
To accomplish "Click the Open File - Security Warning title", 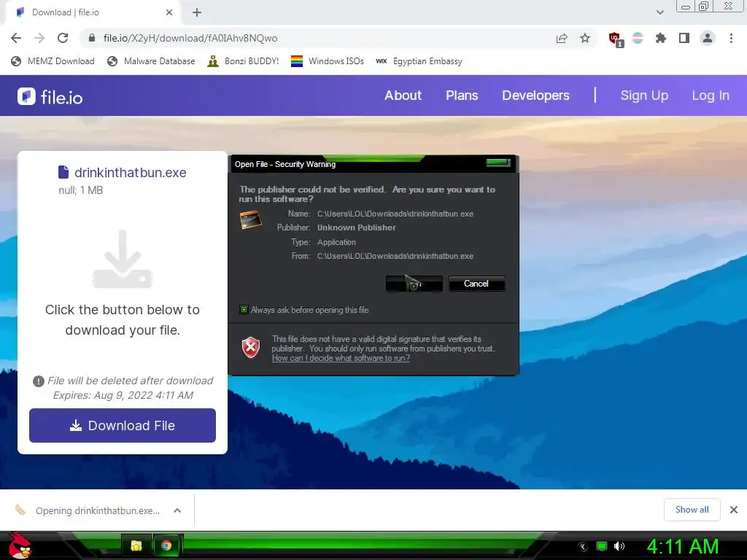I will (x=285, y=164).
